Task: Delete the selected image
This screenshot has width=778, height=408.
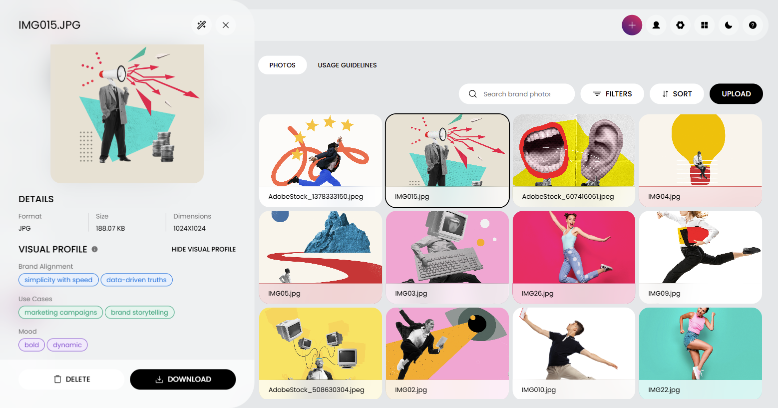Action: pyautogui.click(x=71, y=379)
